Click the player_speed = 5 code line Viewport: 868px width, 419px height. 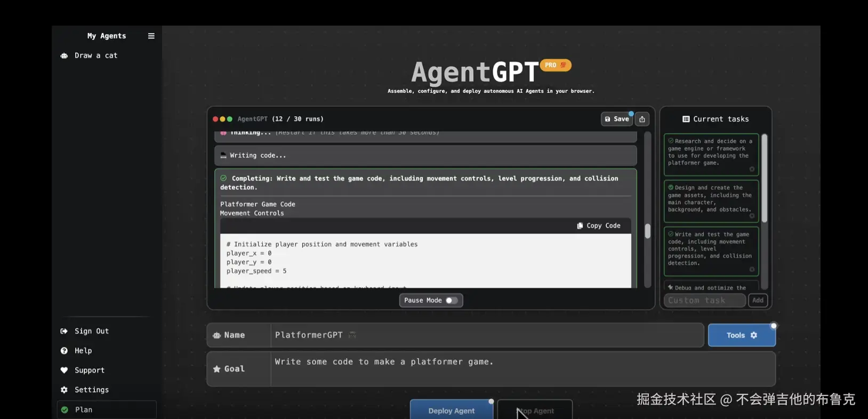(x=256, y=271)
